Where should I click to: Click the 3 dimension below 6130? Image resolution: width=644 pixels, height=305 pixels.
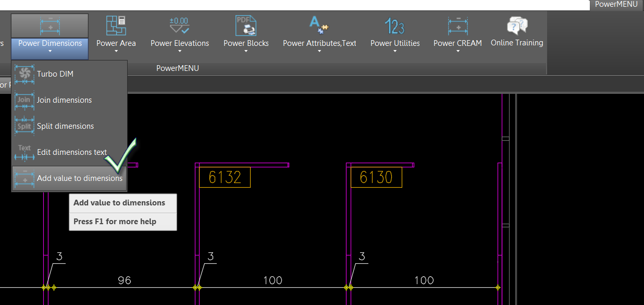click(362, 257)
